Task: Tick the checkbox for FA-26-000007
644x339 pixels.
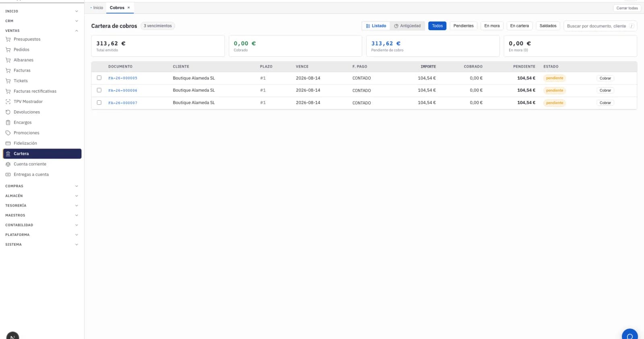Action: 99,103
